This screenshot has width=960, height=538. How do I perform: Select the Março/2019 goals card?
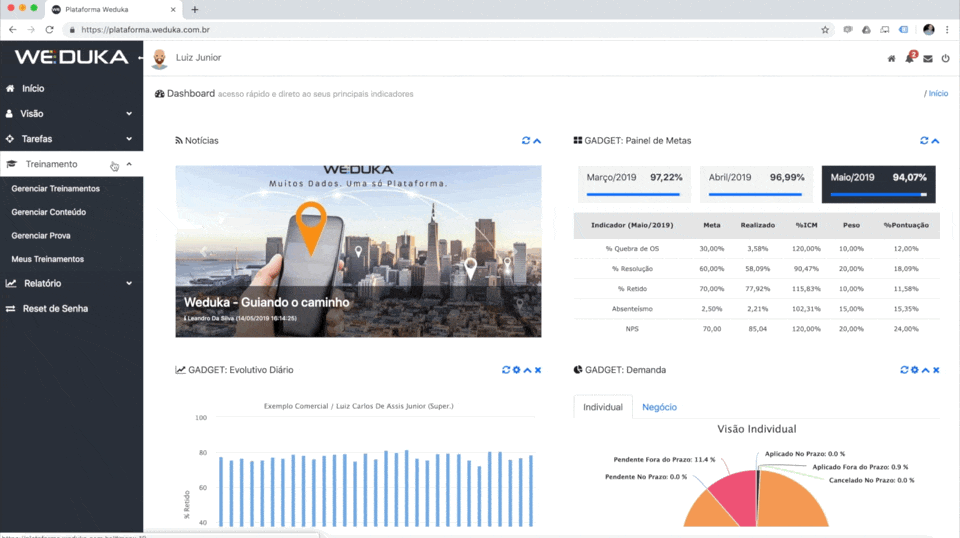[x=634, y=184]
